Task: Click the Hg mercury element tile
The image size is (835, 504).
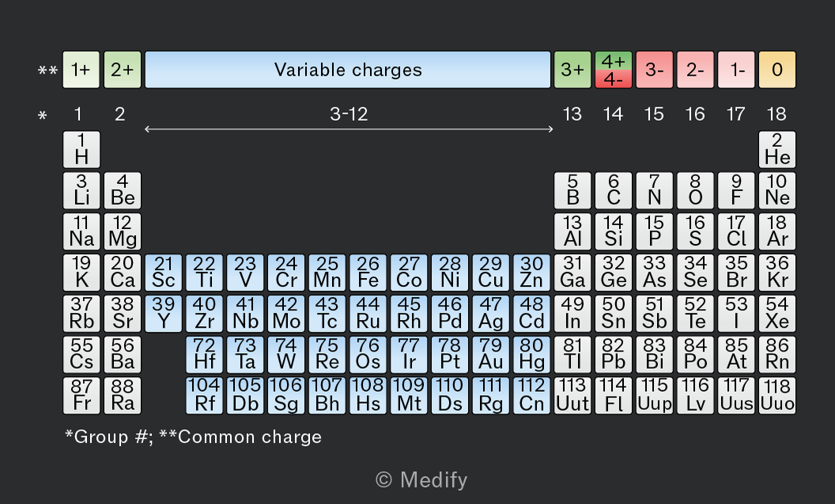Action: click(x=531, y=355)
